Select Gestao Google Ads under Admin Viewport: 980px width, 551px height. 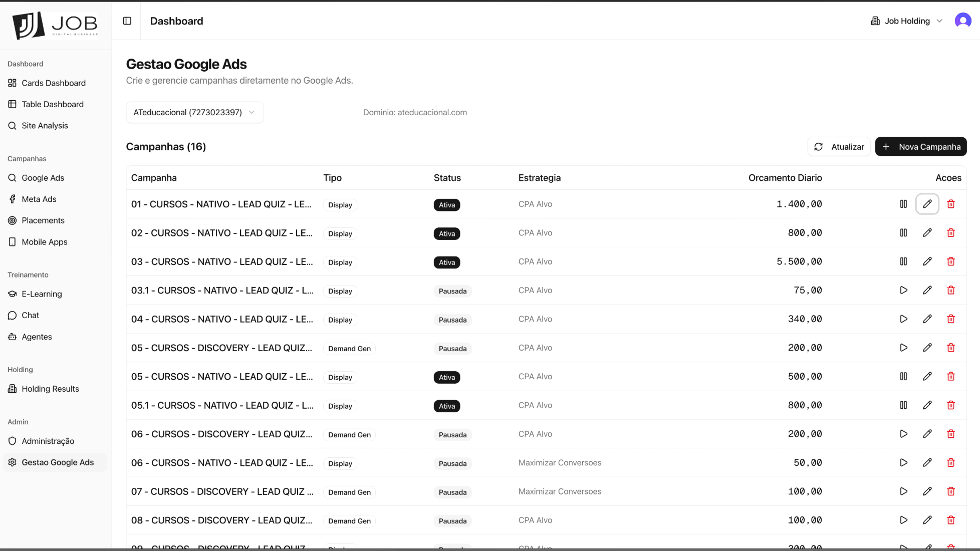click(x=57, y=462)
